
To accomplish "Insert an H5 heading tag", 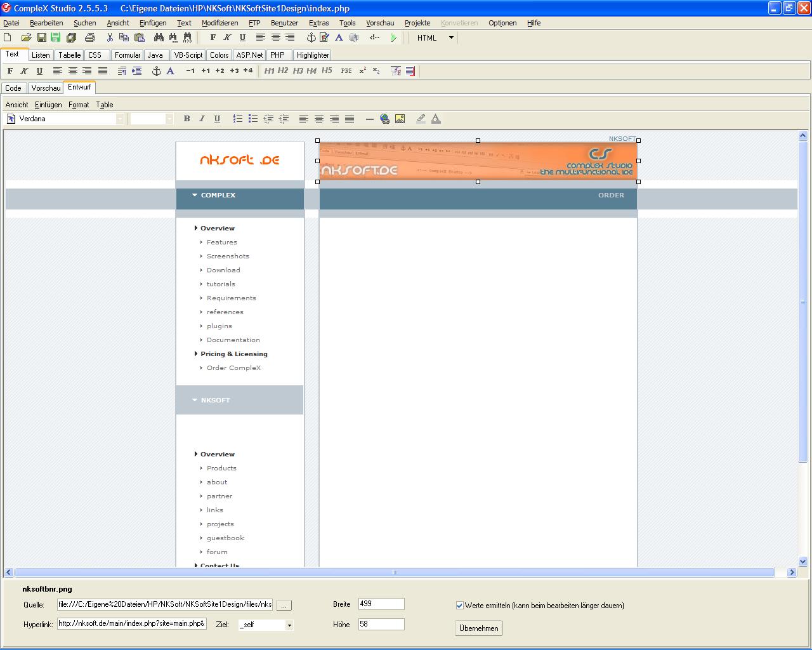I will coord(327,71).
